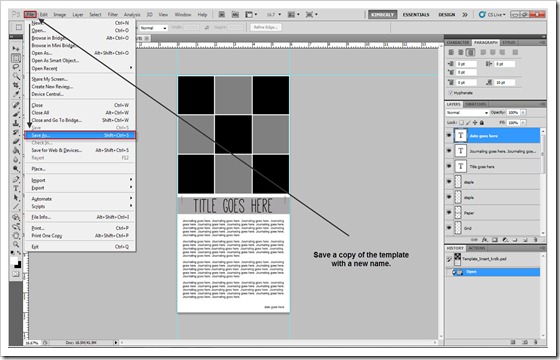Click left align text in Paragraph panel
Viewport: 560px width, 360px height.
[x=451, y=52]
